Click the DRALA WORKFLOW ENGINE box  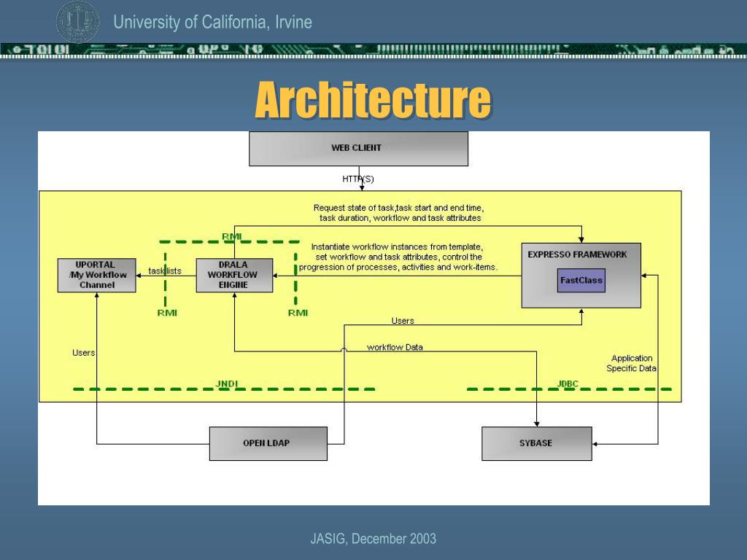pyautogui.click(x=234, y=275)
